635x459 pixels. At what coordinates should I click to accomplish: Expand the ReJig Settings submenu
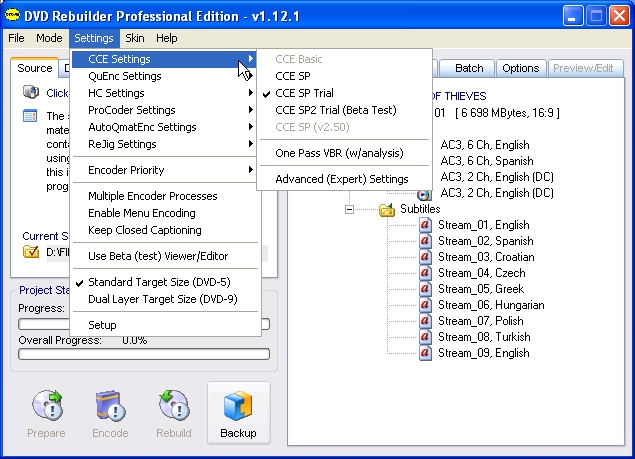[x=164, y=144]
